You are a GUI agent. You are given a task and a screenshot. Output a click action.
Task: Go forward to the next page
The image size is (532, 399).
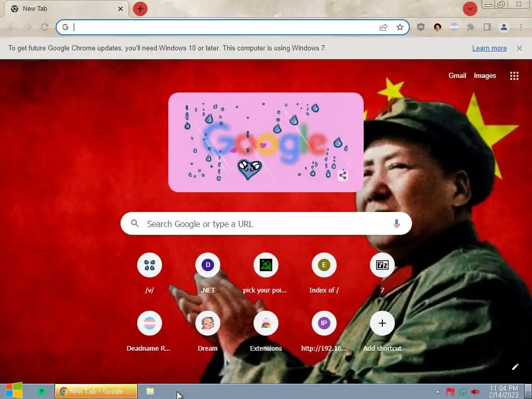coord(28,27)
